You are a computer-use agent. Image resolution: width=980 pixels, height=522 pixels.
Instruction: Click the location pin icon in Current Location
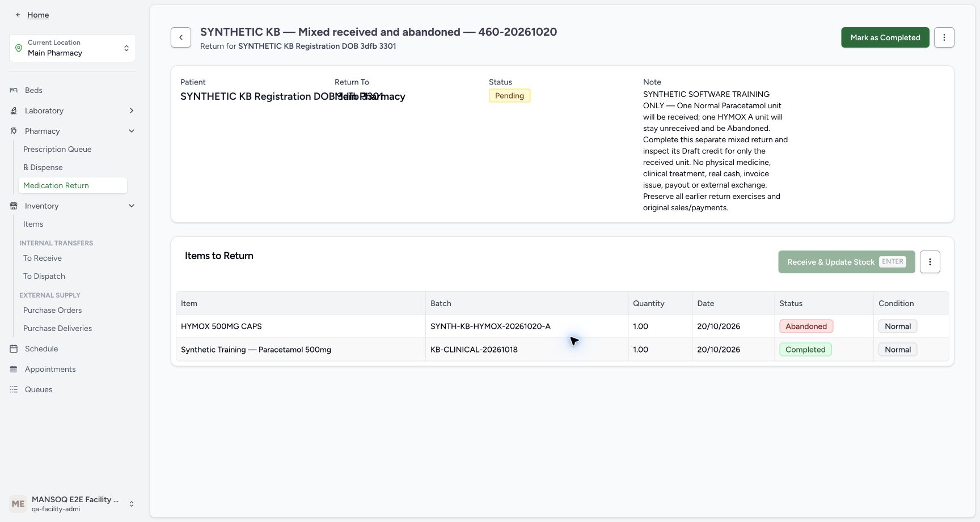pyautogui.click(x=19, y=48)
